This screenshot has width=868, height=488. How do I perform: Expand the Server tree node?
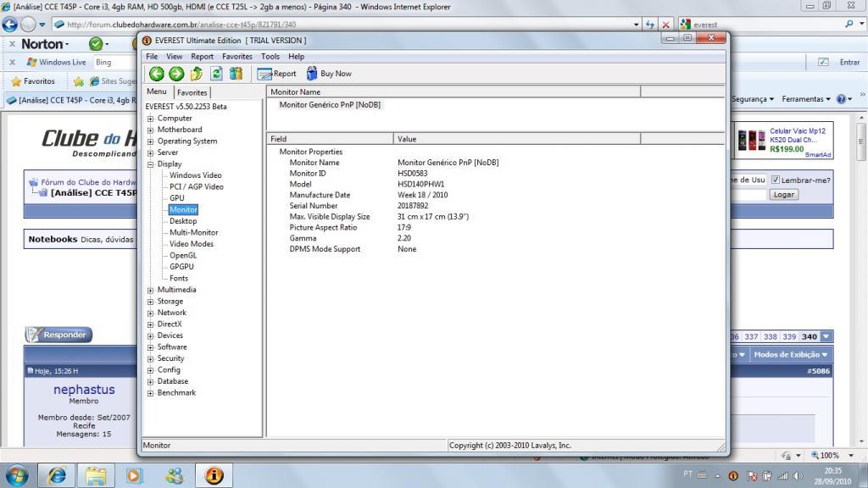tap(151, 152)
